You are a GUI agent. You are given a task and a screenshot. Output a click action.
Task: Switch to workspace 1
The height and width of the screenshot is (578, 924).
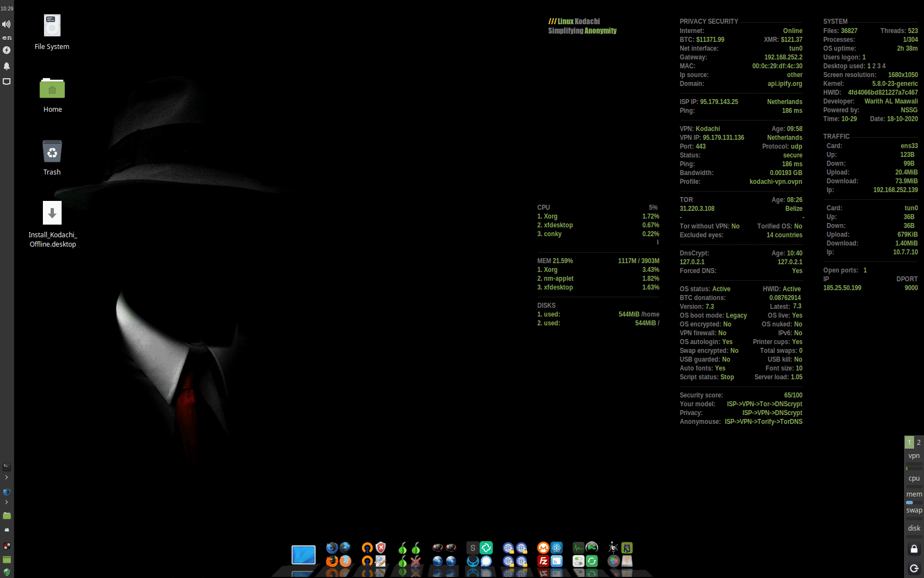pos(909,442)
